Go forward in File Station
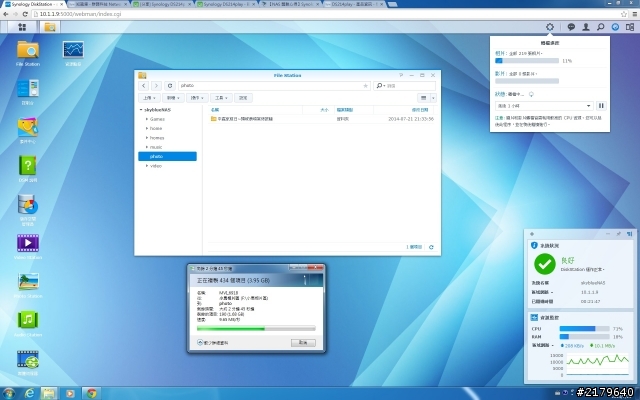 tap(156, 86)
